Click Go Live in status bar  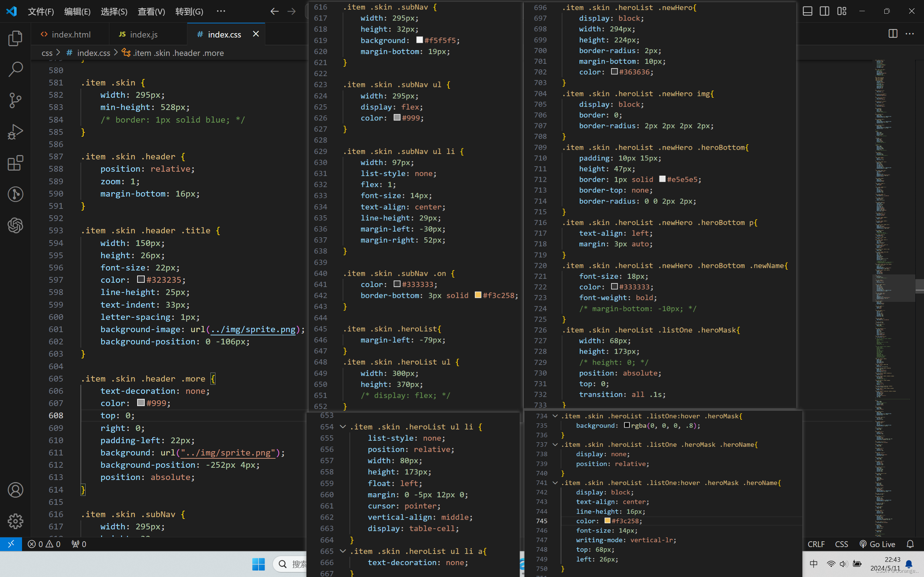point(877,544)
